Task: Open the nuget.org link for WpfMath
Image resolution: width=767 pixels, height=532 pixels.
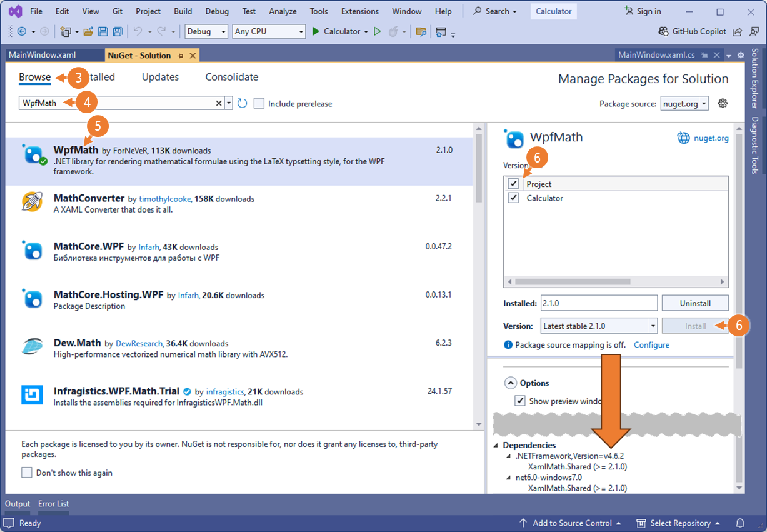Action: click(711, 138)
